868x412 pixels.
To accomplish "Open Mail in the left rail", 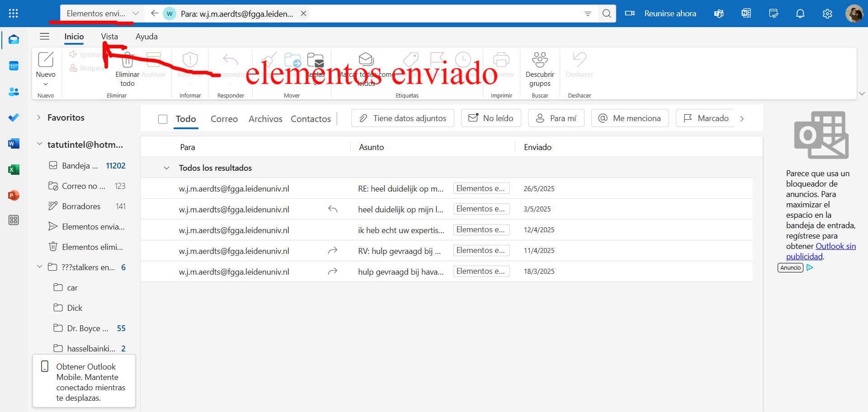I will [14, 40].
